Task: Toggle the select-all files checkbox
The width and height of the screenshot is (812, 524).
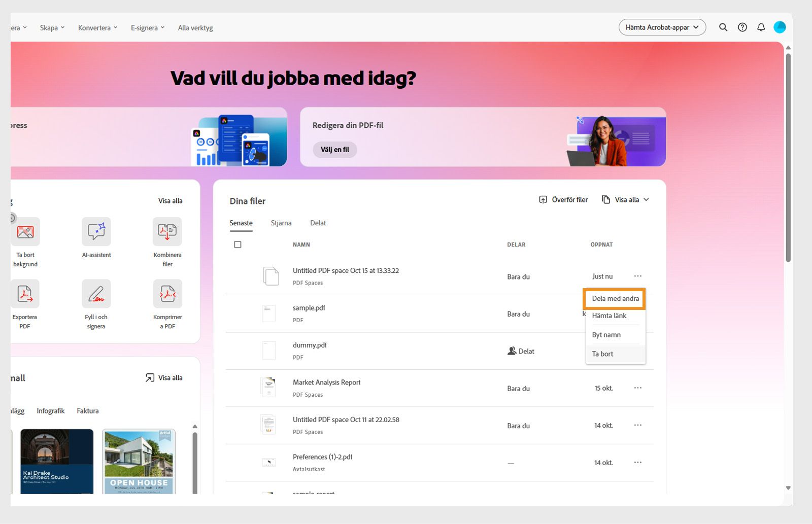Action: 238,244
